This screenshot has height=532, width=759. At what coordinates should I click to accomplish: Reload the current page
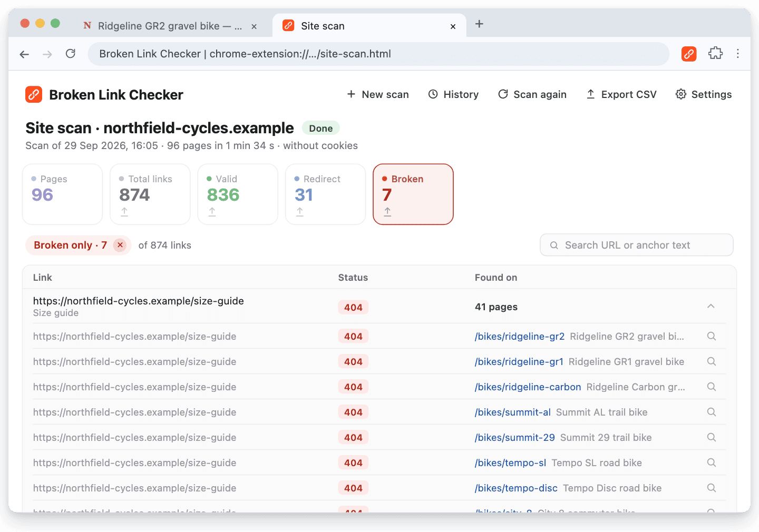tap(71, 54)
